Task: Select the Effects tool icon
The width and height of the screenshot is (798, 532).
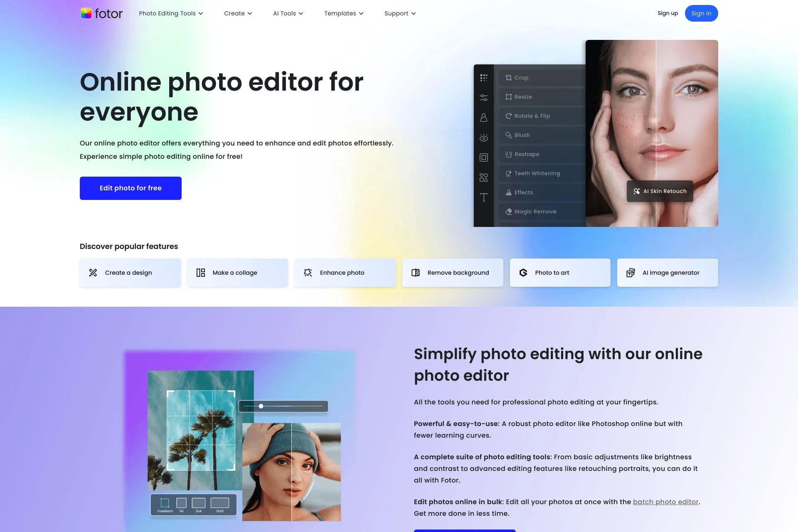Action: pyautogui.click(x=507, y=192)
